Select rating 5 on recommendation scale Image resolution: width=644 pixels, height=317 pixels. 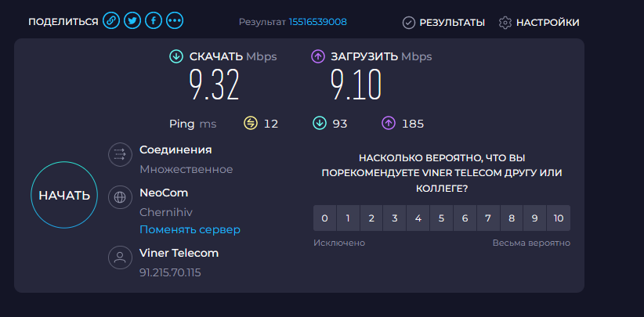(x=442, y=218)
